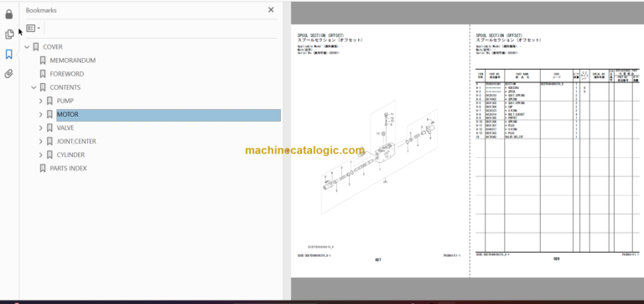Jump to the VALVE bookmark
Screen dimensions: 644x304
(x=65, y=128)
